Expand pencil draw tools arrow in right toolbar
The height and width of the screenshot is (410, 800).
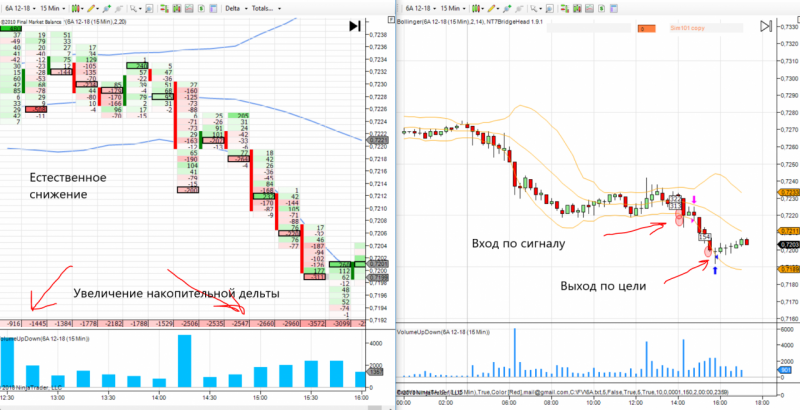[x=499, y=9]
